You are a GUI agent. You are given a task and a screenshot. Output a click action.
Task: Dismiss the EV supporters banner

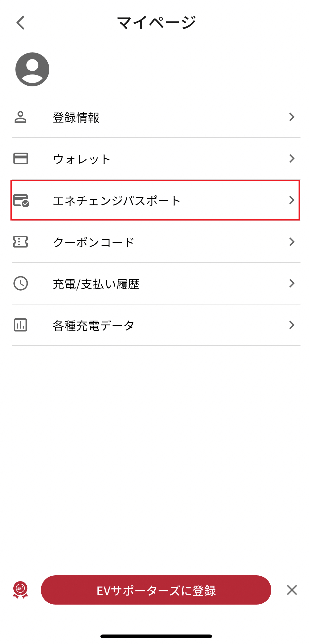coord(292,590)
